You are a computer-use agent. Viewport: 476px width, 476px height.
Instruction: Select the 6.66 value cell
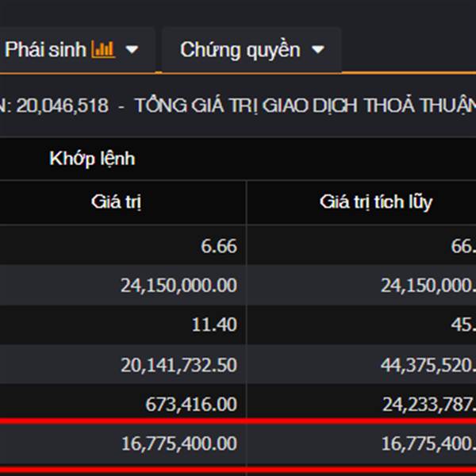click(x=219, y=247)
